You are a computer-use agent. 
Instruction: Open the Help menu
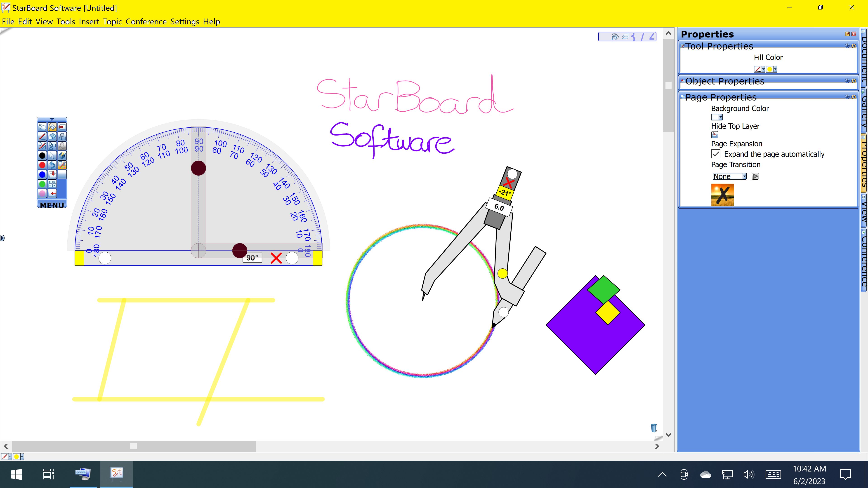point(211,21)
